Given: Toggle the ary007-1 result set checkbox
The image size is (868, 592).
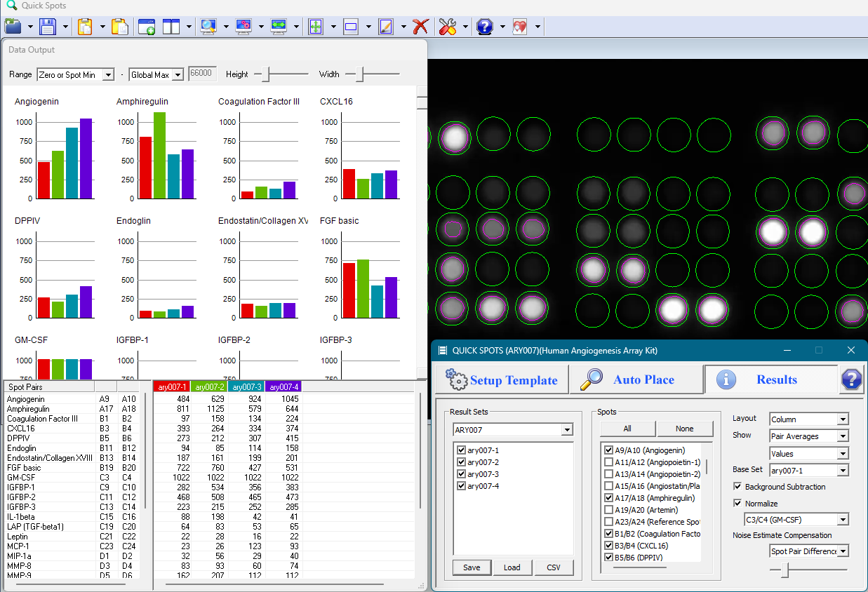Looking at the screenshot, I should coord(461,450).
